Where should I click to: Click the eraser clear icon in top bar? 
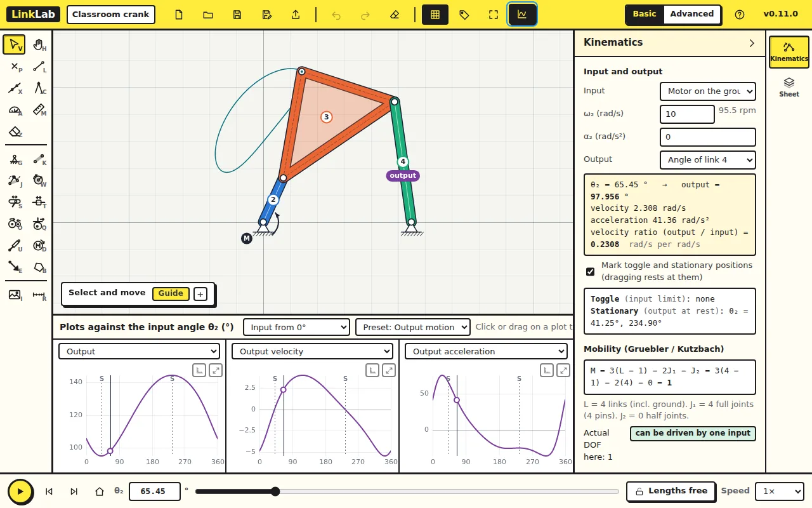coord(395,15)
